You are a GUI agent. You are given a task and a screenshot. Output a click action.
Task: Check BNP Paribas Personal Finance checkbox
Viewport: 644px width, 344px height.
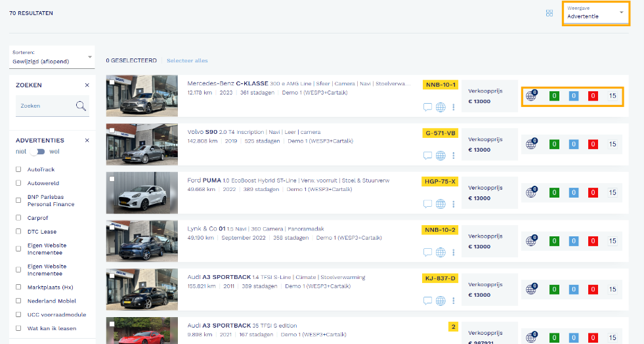pyautogui.click(x=18, y=200)
